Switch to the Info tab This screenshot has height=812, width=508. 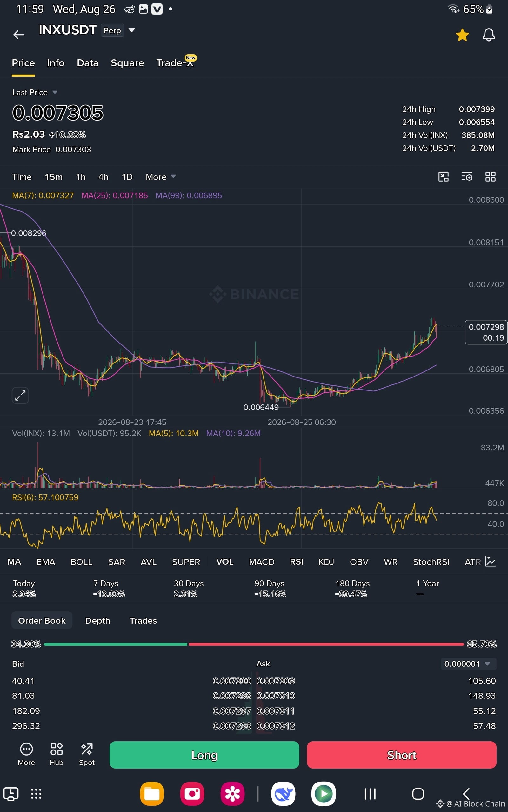tap(56, 63)
